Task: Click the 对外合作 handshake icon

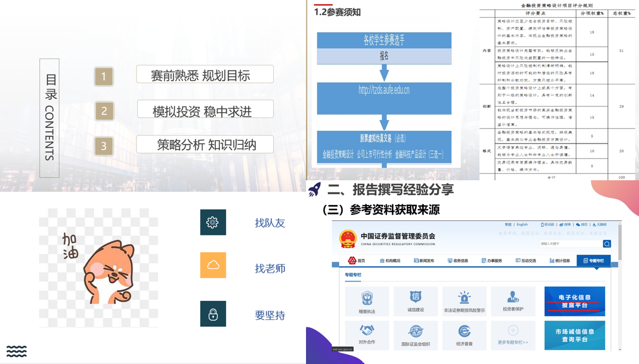Action: 367,334
